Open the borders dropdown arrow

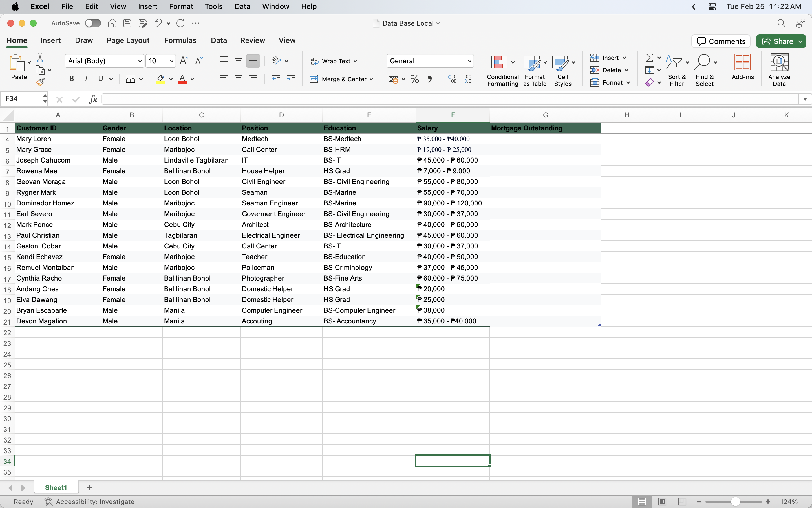point(141,79)
